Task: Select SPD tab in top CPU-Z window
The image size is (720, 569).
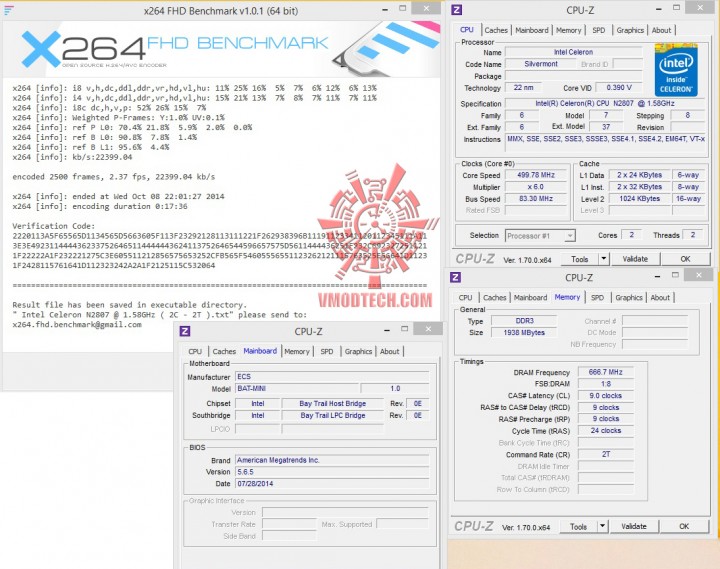Action: tap(599, 30)
